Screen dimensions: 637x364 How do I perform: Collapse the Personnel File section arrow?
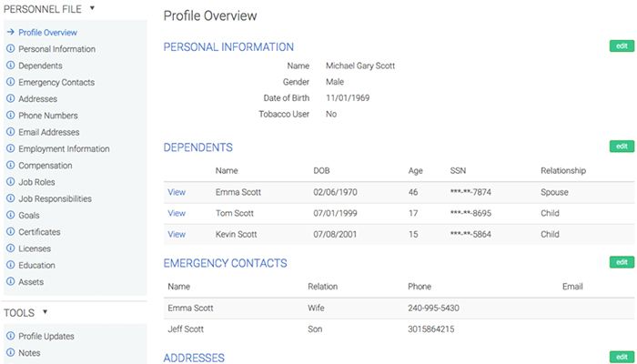point(92,7)
